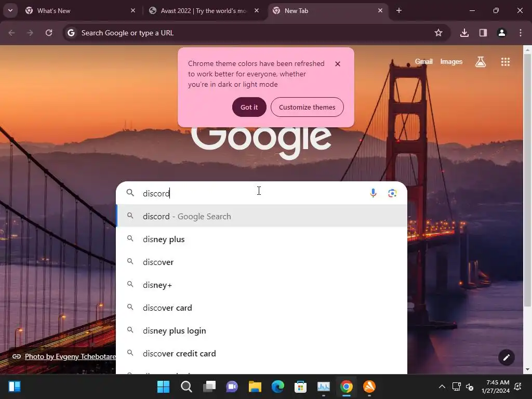Image resolution: width=532 pixels, height=399 pixels.
Task: Select the 'discover' suggestion
Action: 262,262
